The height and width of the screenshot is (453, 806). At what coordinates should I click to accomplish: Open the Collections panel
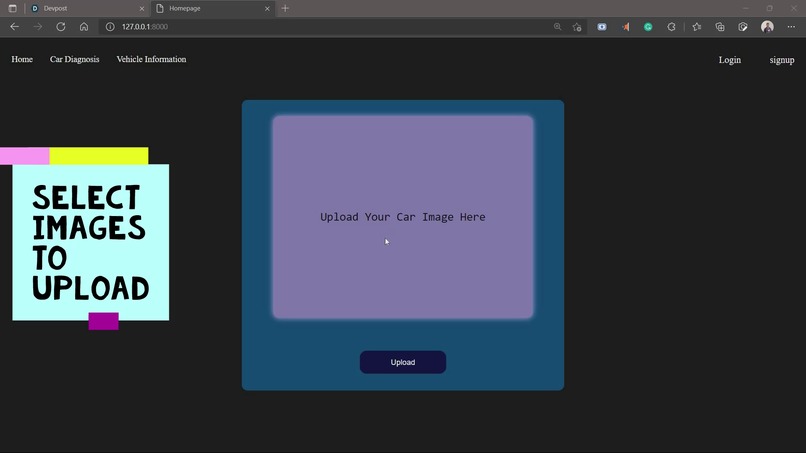point(720,27)
